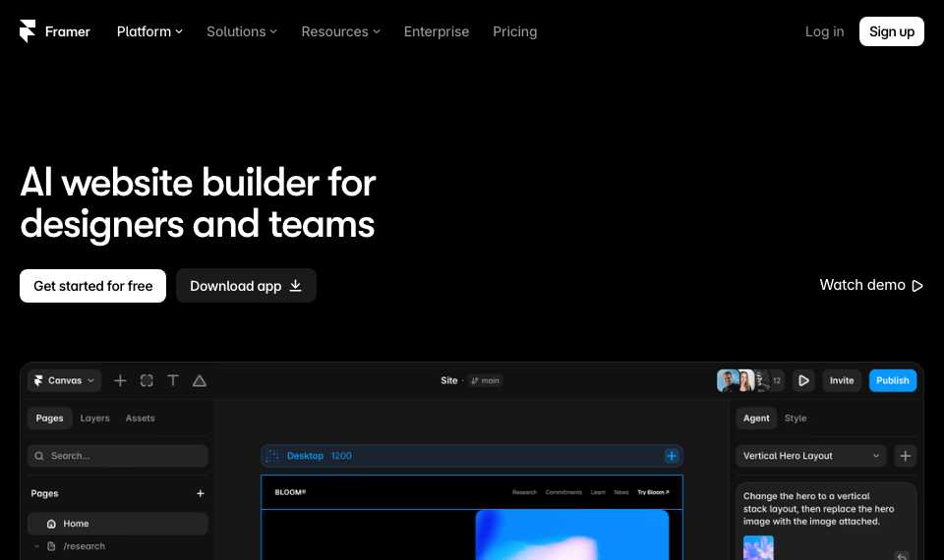Switch to the Assets tab

141,419
